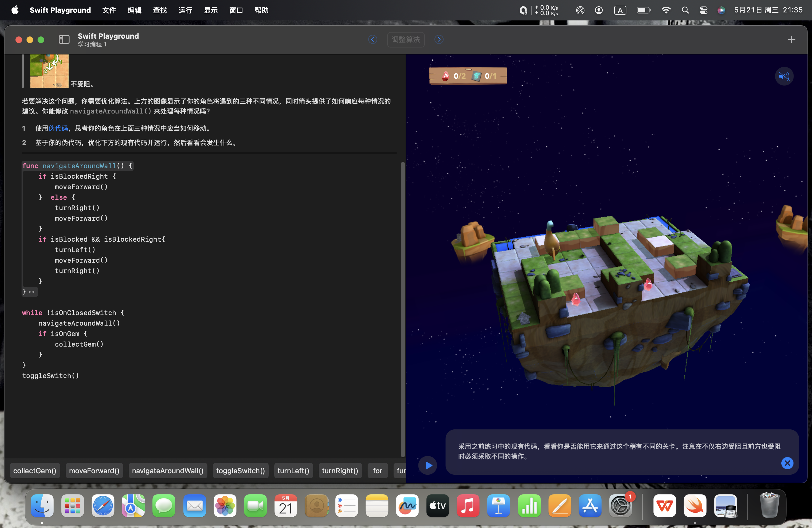Insert navigateAroundWall() suggestion
Viewport: 812px width, 528px height.
[168, 471]
